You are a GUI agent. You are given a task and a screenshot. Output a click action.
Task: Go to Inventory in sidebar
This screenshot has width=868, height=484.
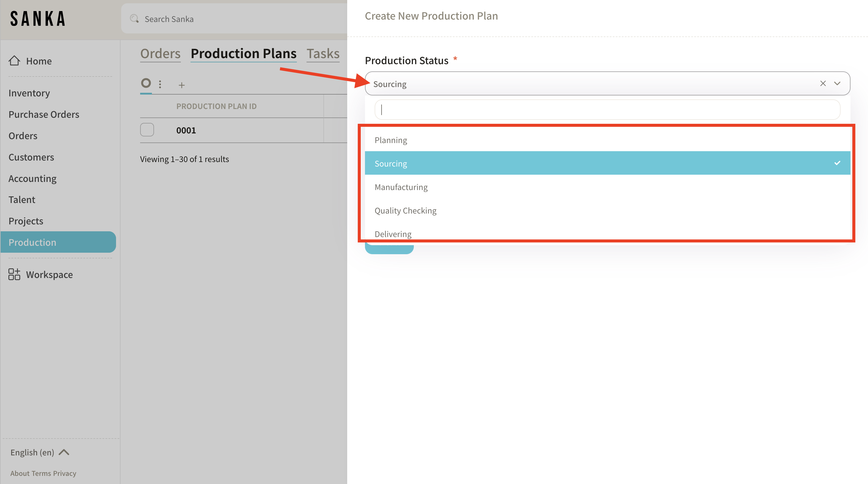pos(29,93)
